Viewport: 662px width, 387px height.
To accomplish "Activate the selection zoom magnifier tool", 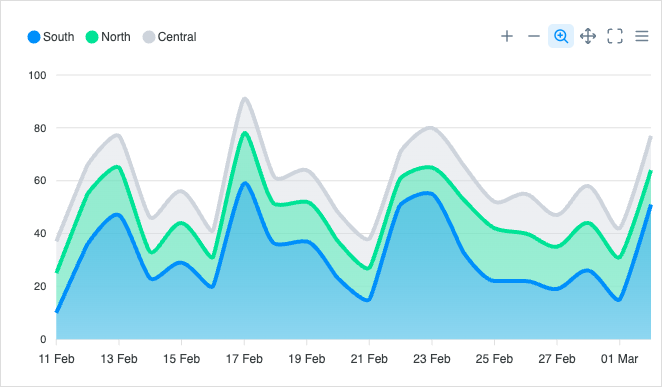I will (x=561, y=36).
